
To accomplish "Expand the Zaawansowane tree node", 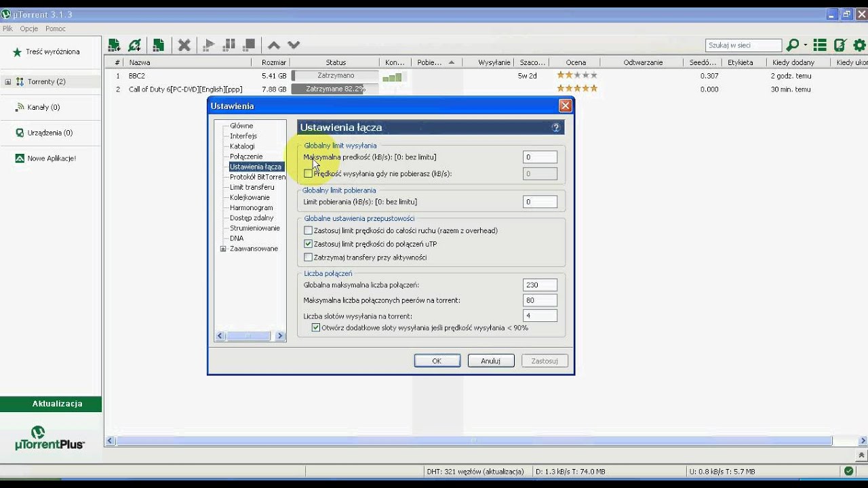I will coord(223,249).
